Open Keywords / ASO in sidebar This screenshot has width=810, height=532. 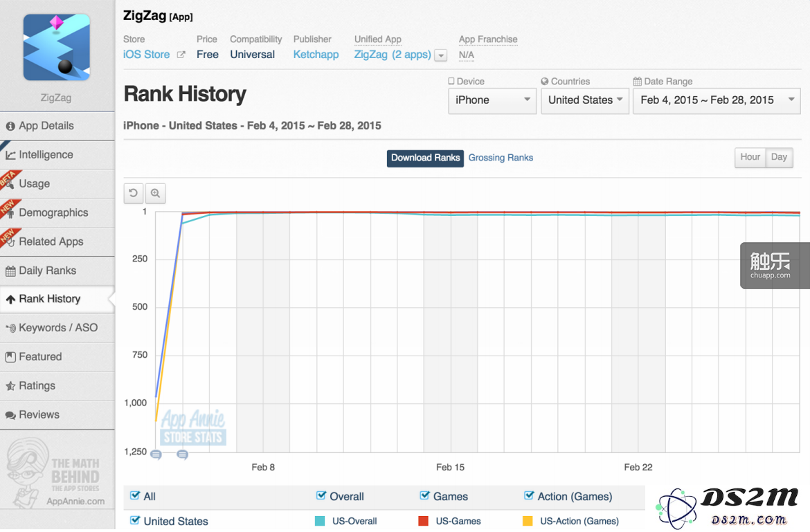click(57, 328)
